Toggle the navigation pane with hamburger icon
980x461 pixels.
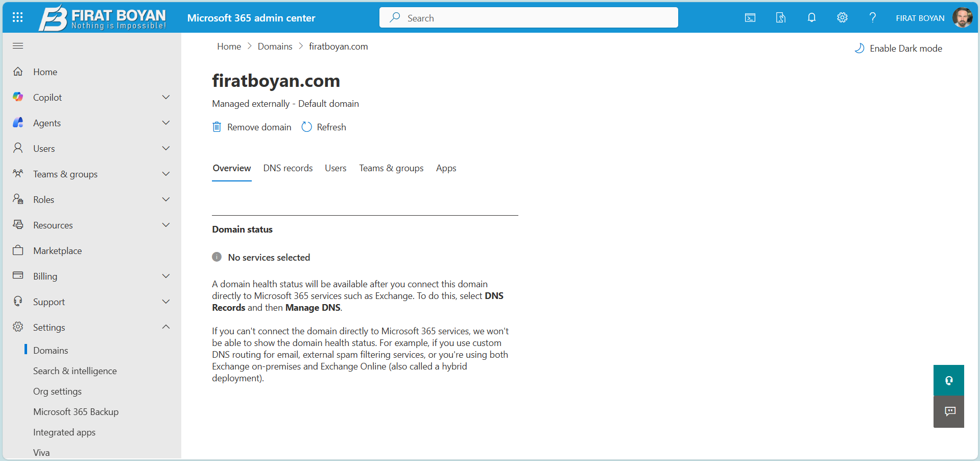[x=17, y=45]
